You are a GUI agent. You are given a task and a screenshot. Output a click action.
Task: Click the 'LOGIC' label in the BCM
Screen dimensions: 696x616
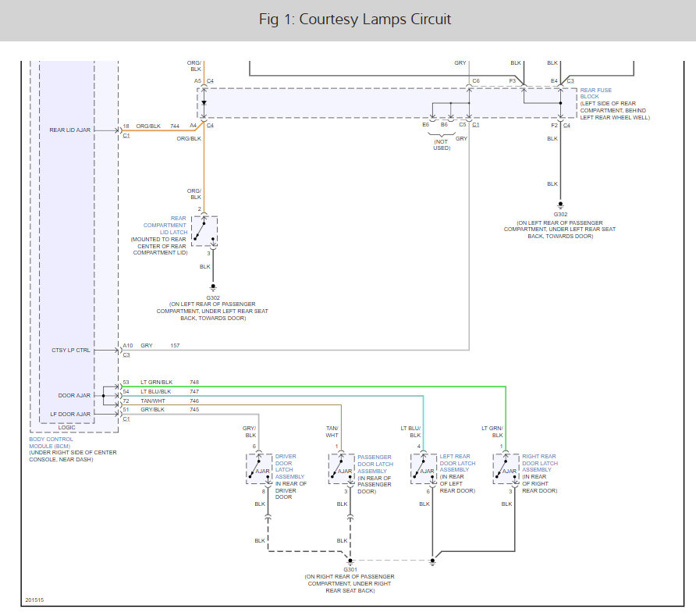tap(66, 428)
